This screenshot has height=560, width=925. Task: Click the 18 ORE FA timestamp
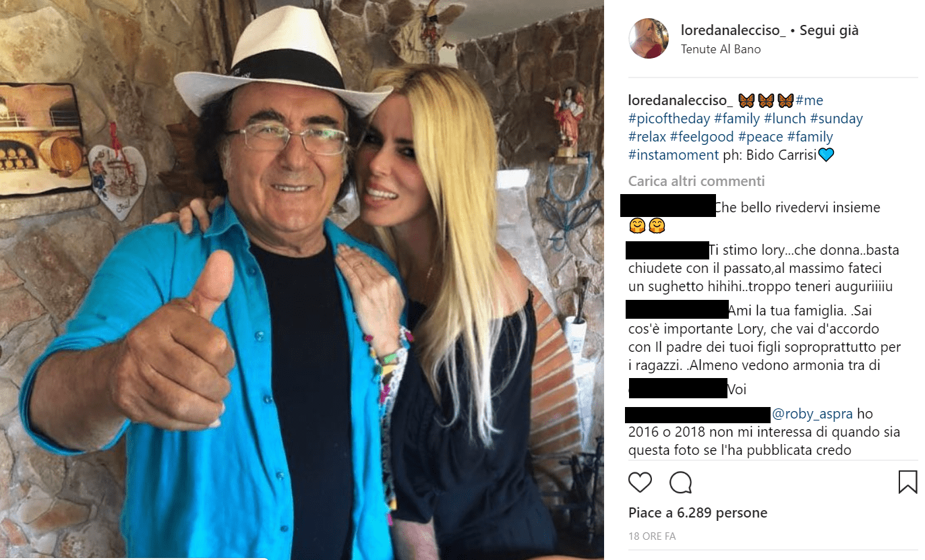[652, 536]
